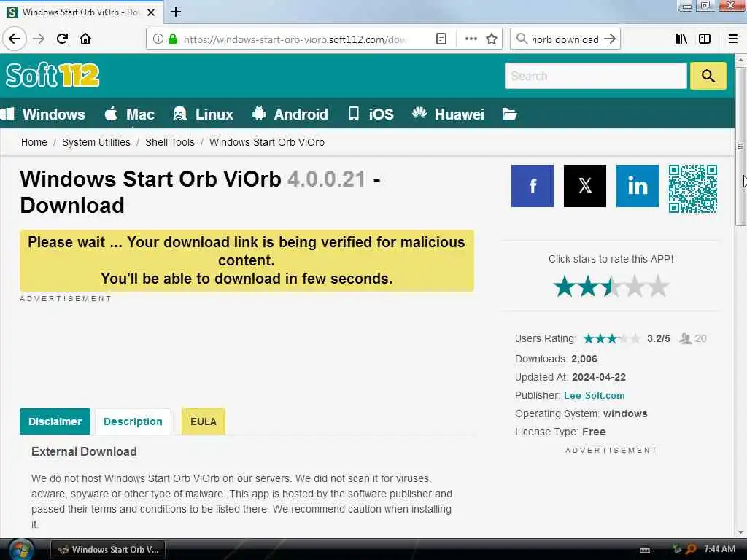Click the scrollbar up arrow
The height and width of the screenshot is (560, 747).
click(740, 61)
